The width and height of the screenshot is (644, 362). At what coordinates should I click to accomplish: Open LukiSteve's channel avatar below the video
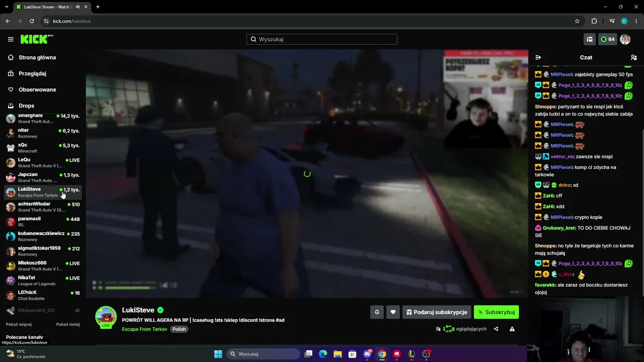106,317
